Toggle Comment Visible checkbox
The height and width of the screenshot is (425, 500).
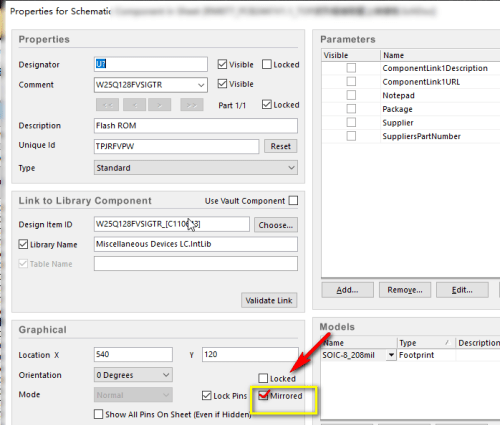coord(222,84)
